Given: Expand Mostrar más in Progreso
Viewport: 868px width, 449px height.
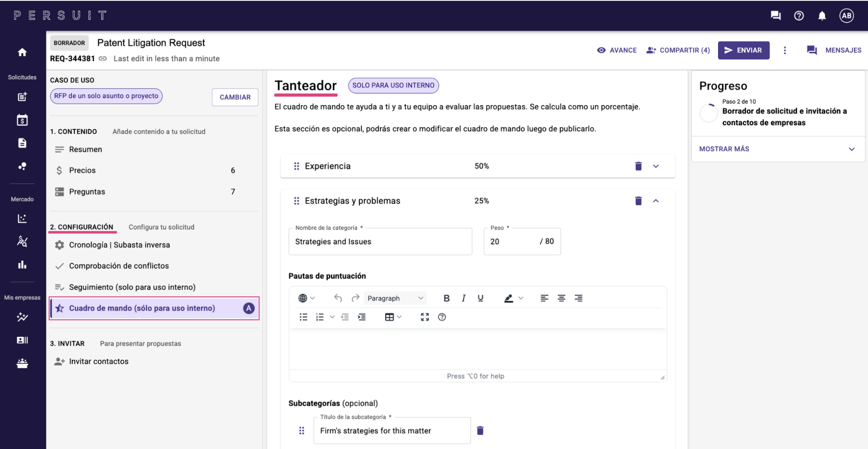Looking at the screenshot, I should pos(778,149).
